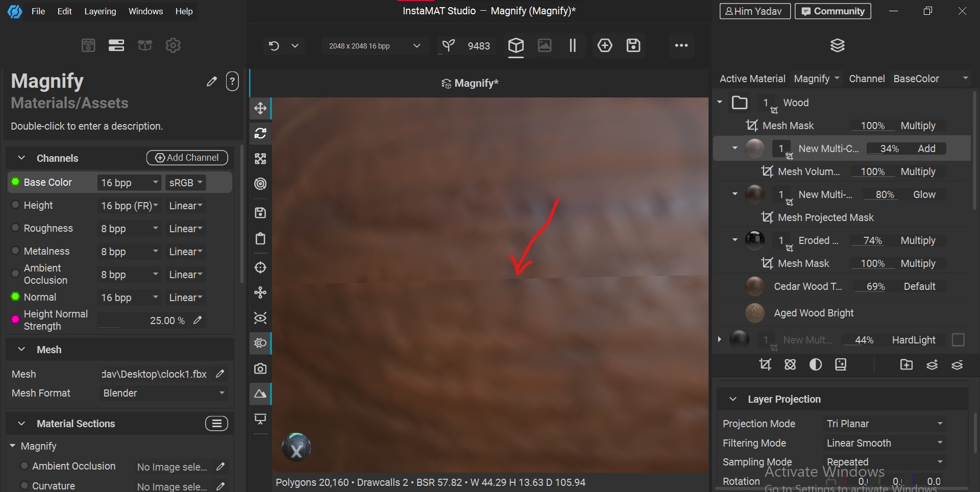Click the help question mark icon
The width and height of the screenshot is (980, 492).
[232, 81]
